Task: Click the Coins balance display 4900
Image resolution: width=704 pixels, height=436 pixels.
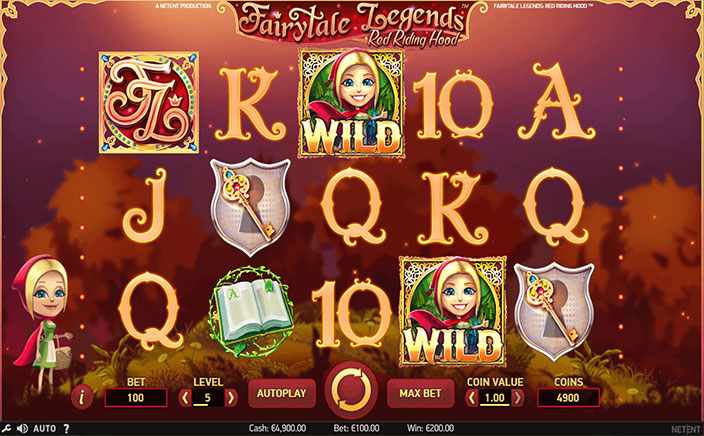Action: [x=568, y=397]
